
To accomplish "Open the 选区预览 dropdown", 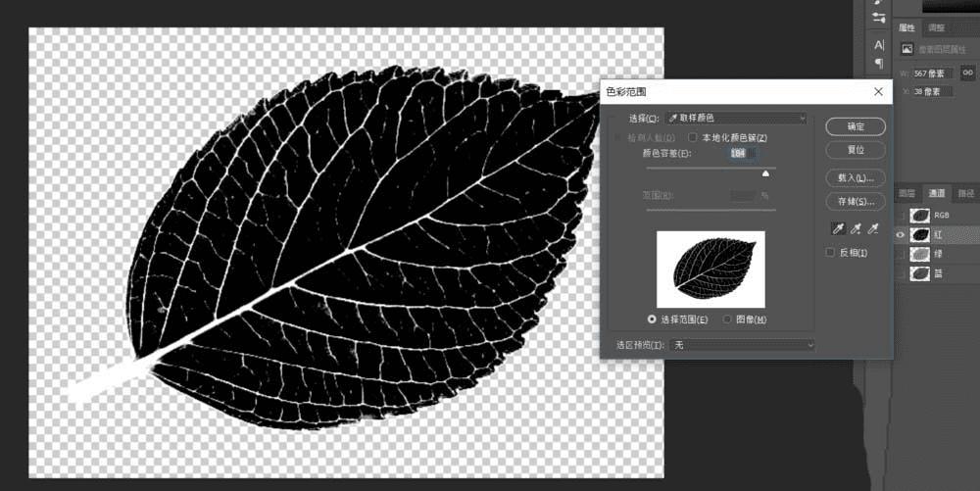I will coord(742,345).
